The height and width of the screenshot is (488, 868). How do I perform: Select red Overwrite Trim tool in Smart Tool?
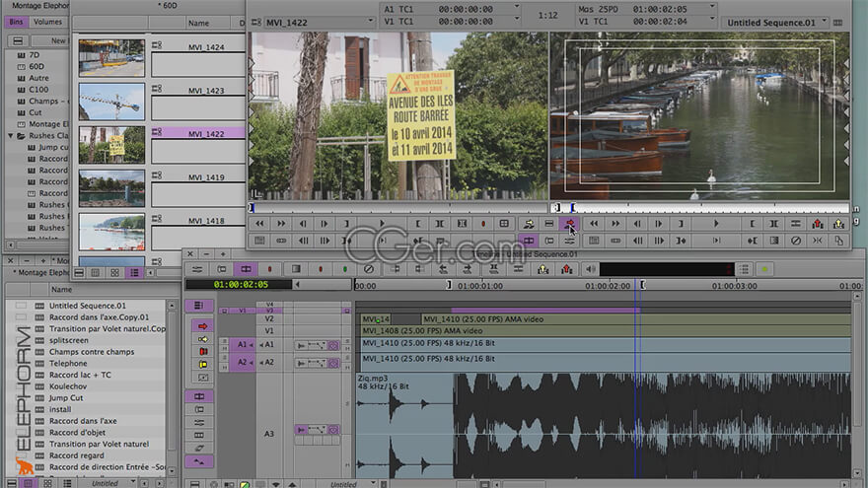[202, 351]
